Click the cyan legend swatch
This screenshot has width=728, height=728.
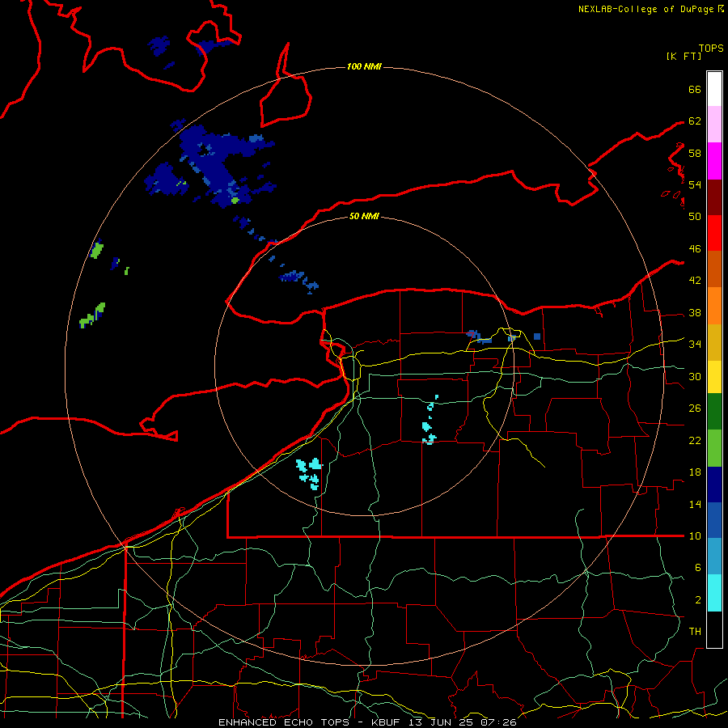[714, 593]
